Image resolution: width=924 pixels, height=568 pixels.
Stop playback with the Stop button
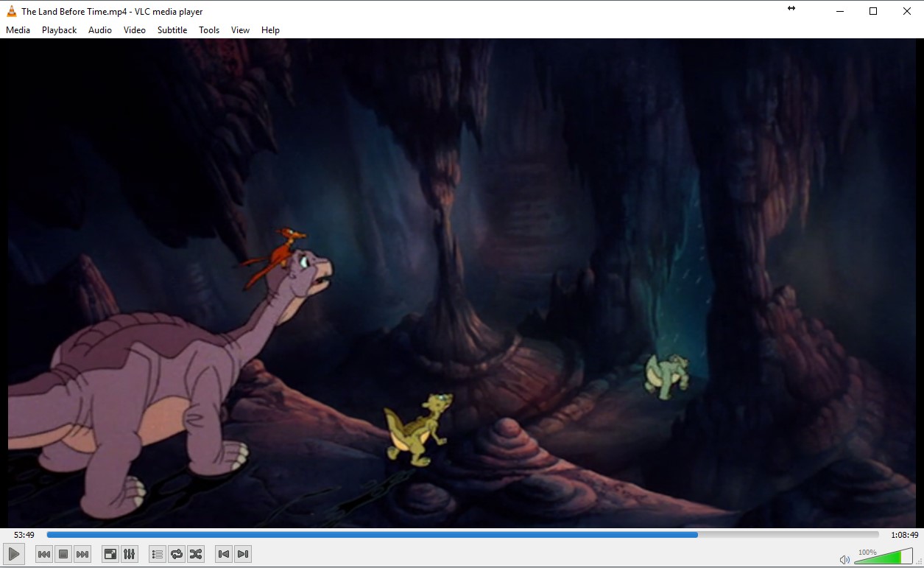coord(63,554)
